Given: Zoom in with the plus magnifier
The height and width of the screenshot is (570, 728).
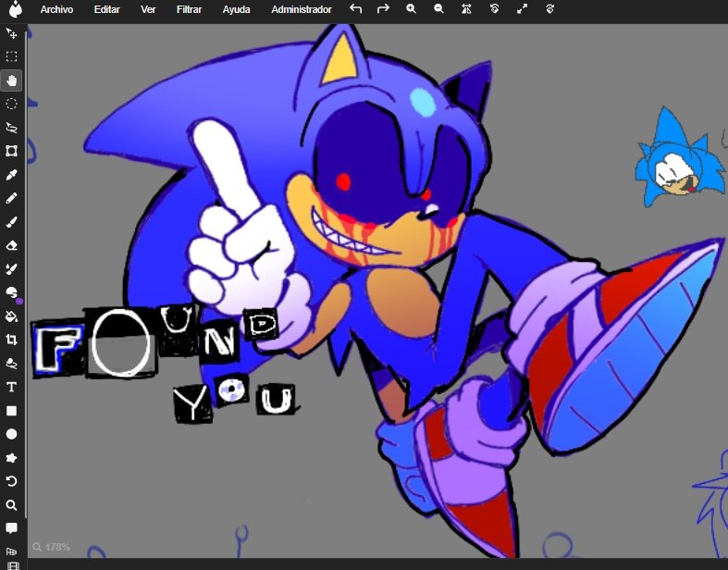Looking at the screenshot, I should tap(411, 9).
